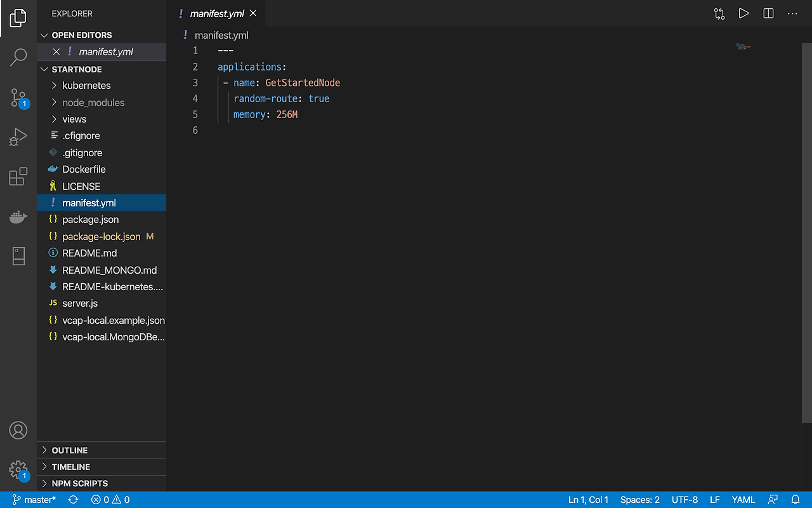The image size is (812, 508).
Task: Open the Manage gear icon
Action: pyautogui.click(x=18, y=470)
